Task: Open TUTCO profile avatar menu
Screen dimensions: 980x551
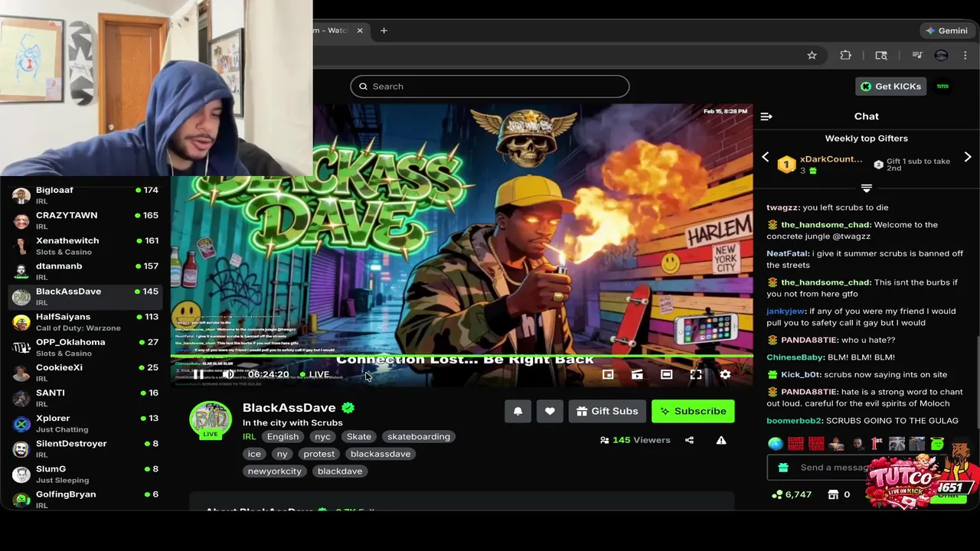Action: point(943,86)
